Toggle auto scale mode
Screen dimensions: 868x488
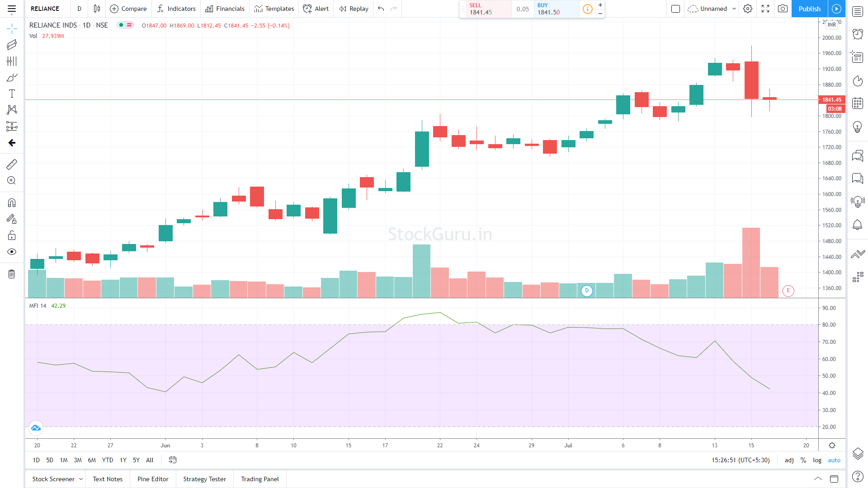[834, 460]
